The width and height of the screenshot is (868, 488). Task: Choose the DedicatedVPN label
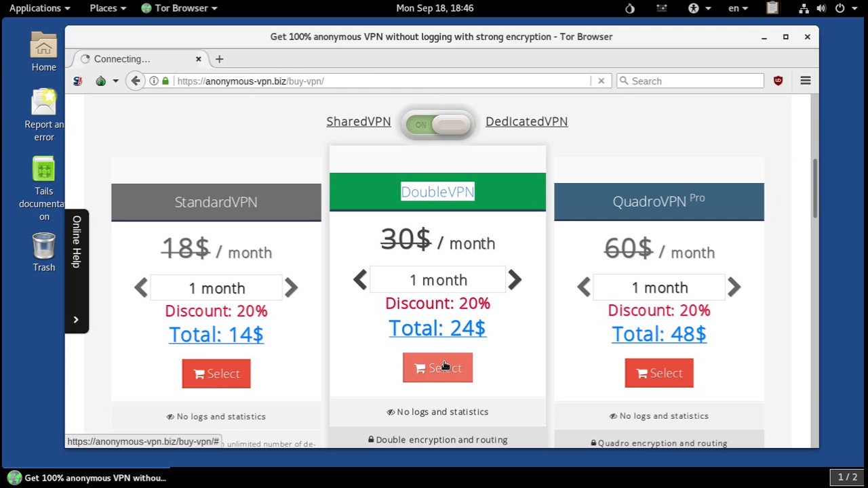tap(526, 121)
